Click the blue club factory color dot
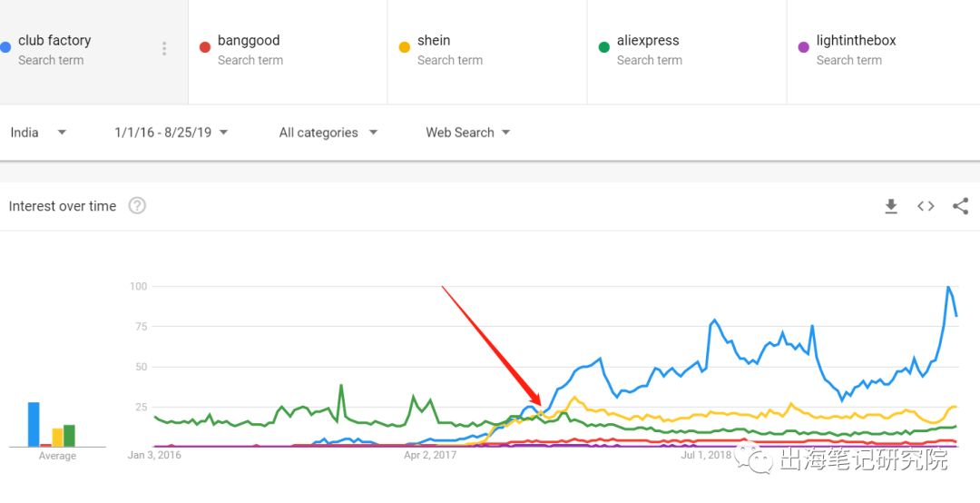Image resolution: width=980 pixels, height=503 pixels. (5, 46)
